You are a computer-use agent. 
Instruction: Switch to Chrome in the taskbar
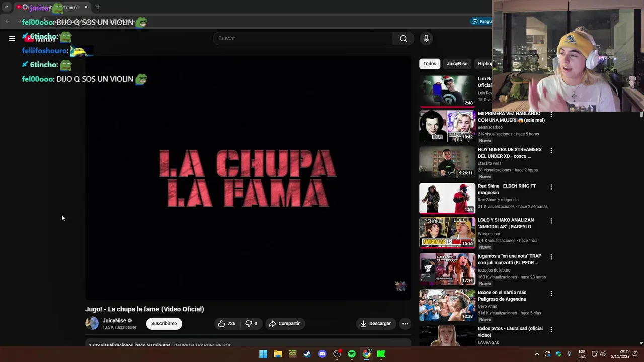[x=367, y=354]
